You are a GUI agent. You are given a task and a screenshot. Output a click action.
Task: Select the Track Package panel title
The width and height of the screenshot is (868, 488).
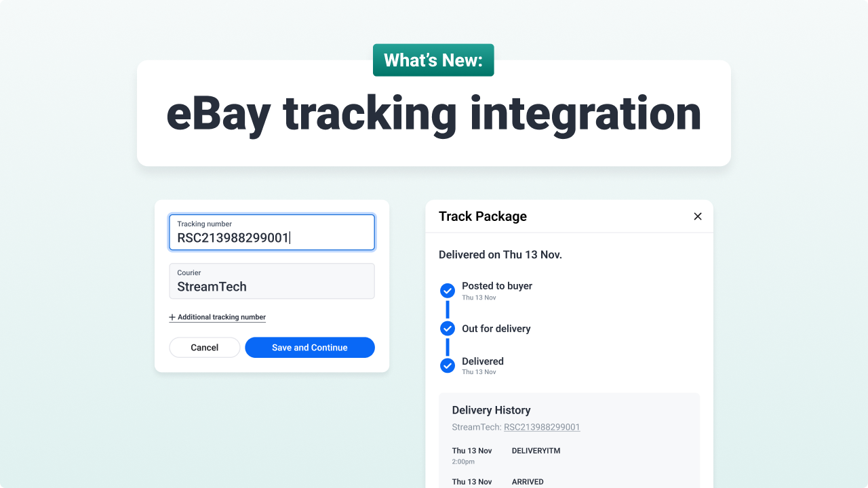pos(481,216)
